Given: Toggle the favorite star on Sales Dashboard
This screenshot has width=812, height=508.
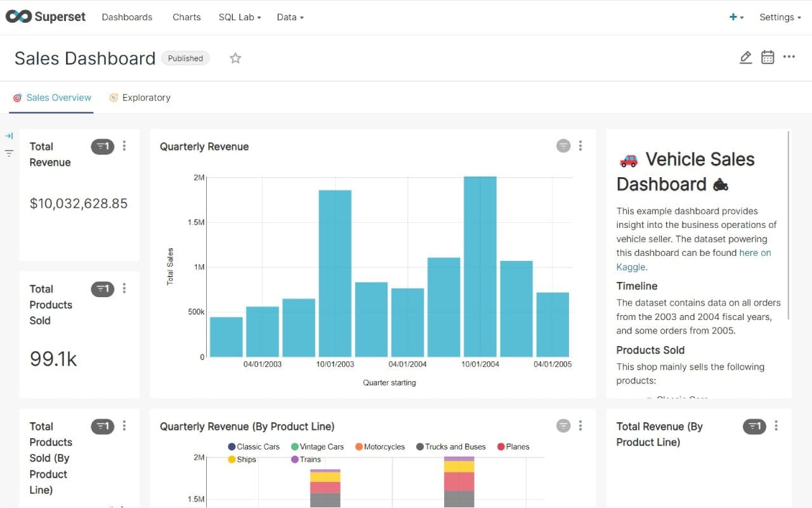Looking at the screenshot, I should [x=235, y=58].
